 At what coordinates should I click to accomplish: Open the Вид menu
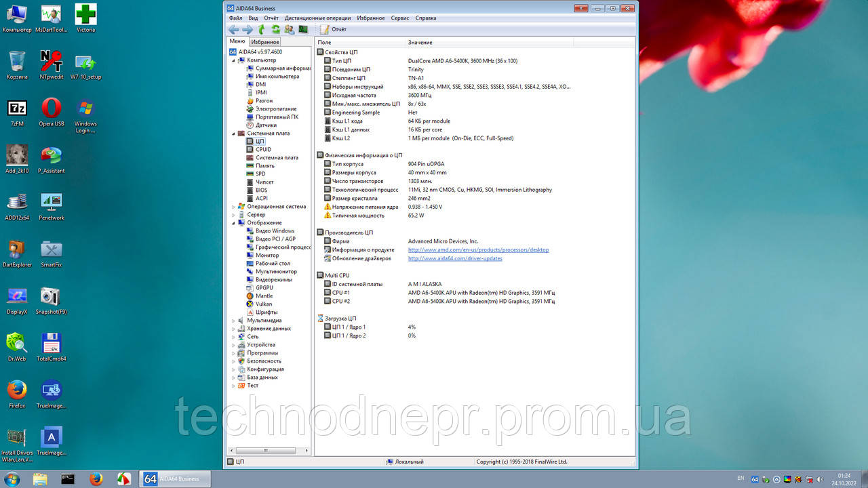click(253, 18)
